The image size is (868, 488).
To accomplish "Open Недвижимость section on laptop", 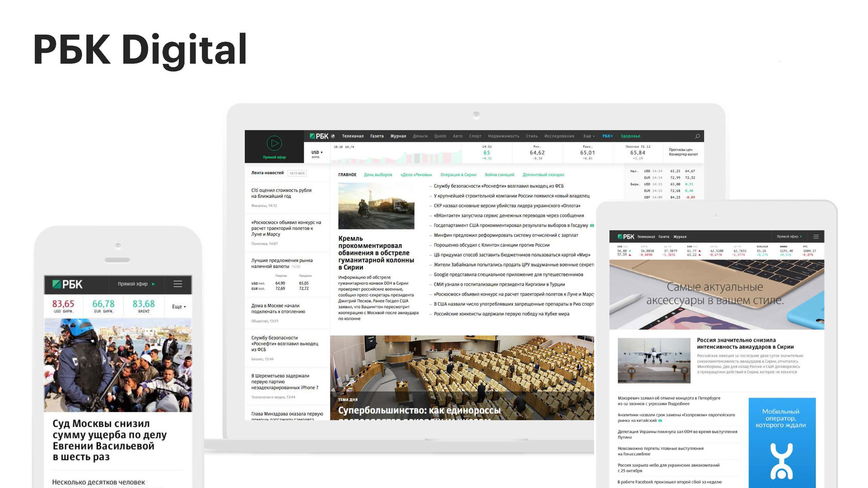I will (504, 136).
